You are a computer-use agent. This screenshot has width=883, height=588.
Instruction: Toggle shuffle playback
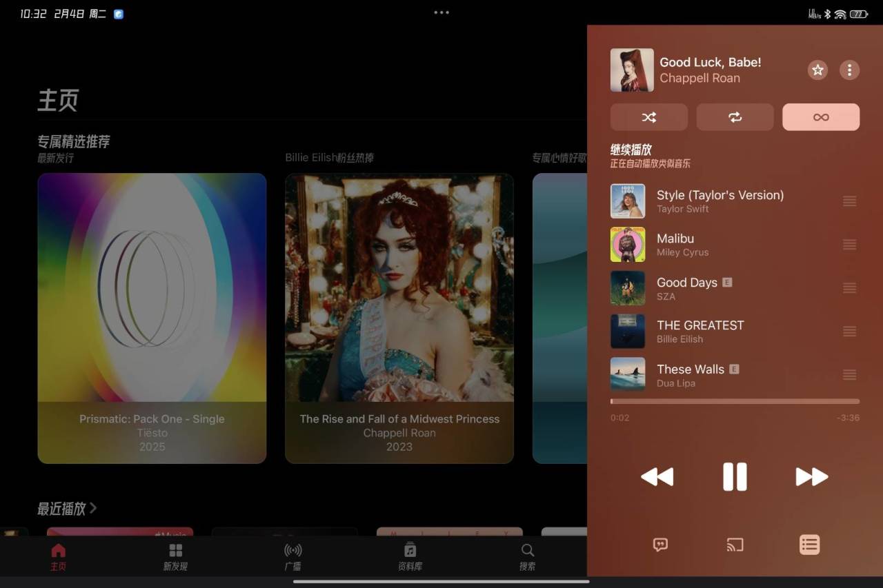click(649, 117)
